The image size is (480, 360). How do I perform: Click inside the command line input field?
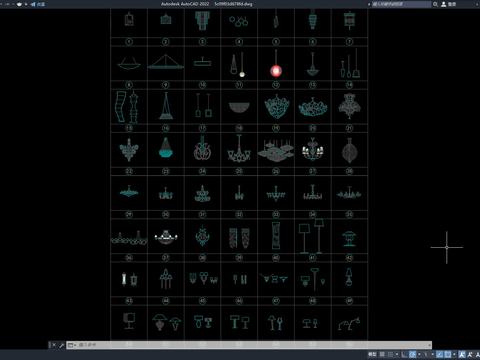pos(253,345)
